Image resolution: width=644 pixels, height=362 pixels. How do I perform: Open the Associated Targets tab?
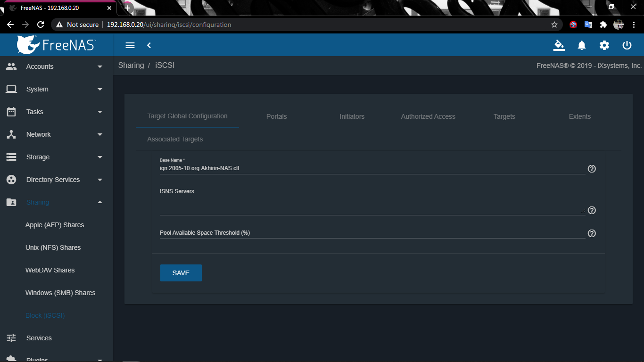point(175,139)
